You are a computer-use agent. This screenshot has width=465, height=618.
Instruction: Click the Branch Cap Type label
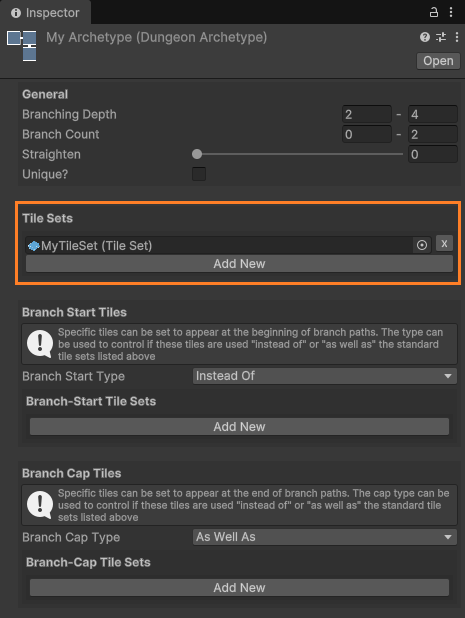(x=71, y=538)
